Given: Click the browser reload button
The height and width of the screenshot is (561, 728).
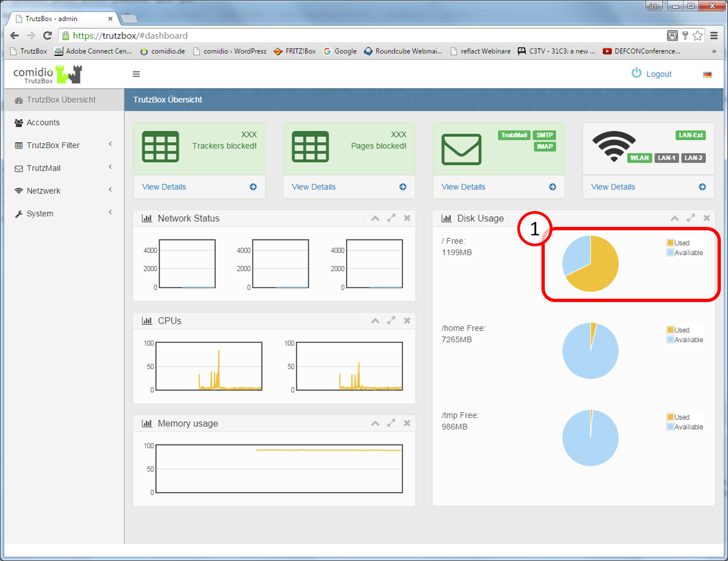Looking at the screenshot, I should (47, 35).
